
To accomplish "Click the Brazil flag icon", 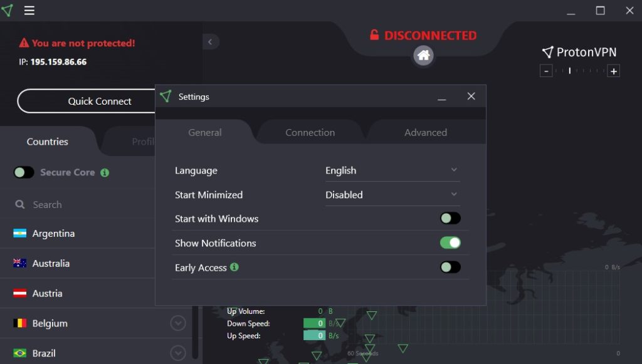I will click(x=19, y=353).
